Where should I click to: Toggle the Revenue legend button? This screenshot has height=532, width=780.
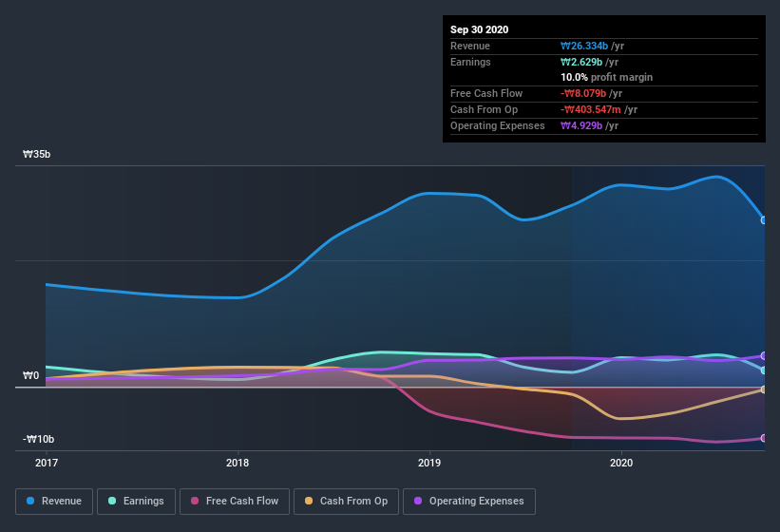[54, 502]
